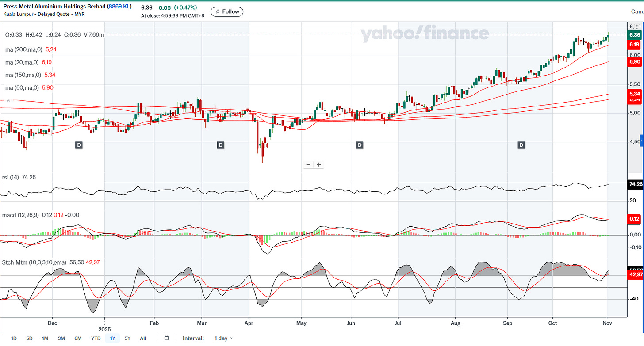Select the 3M time range
644x346 pixels.
point(61,338)
